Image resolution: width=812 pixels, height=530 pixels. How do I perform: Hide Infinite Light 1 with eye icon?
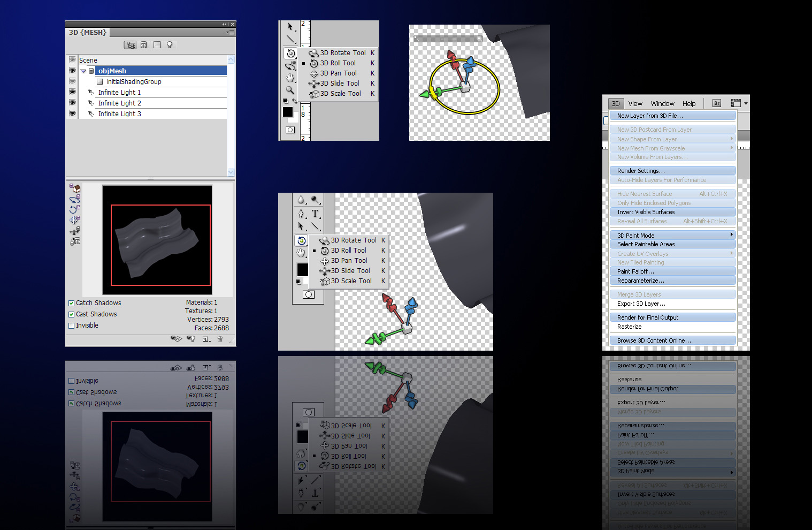pos(72,92)
